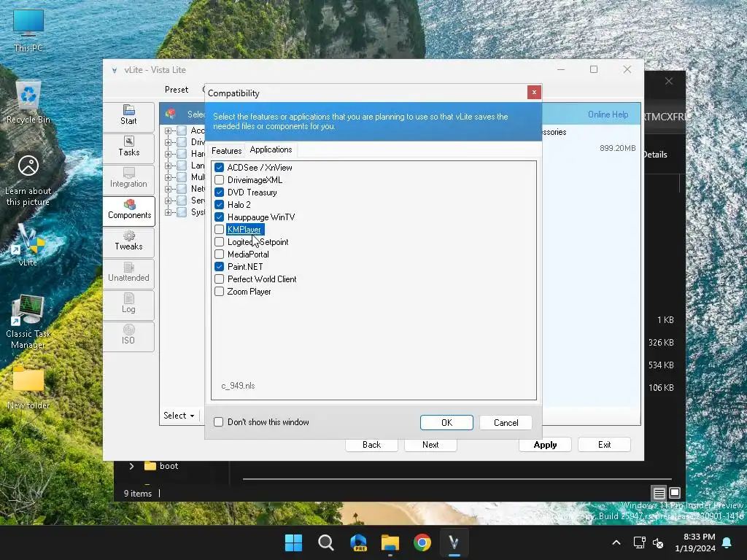Show hidden system tray icons
This screenshot has width=747, height=560.
coord(616,542)
